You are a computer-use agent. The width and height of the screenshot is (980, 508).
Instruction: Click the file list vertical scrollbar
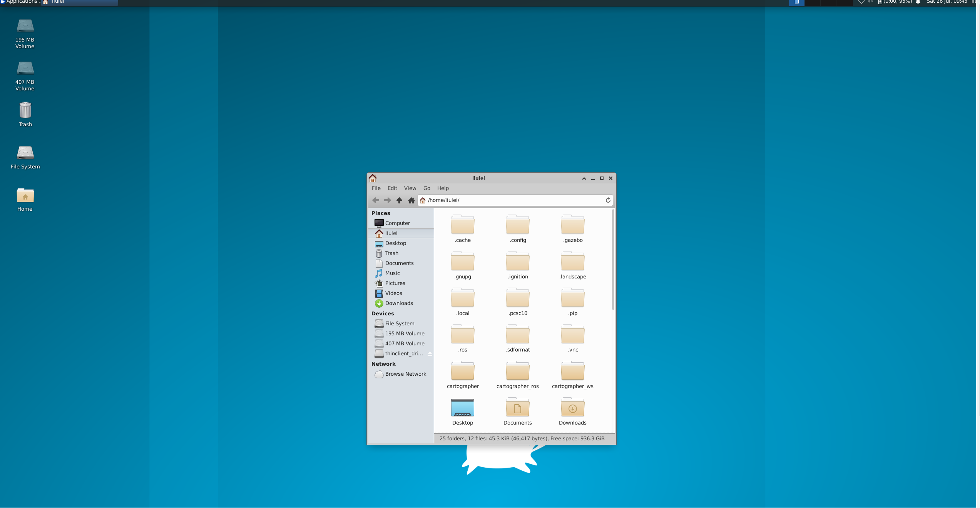(x=613, y=260)
